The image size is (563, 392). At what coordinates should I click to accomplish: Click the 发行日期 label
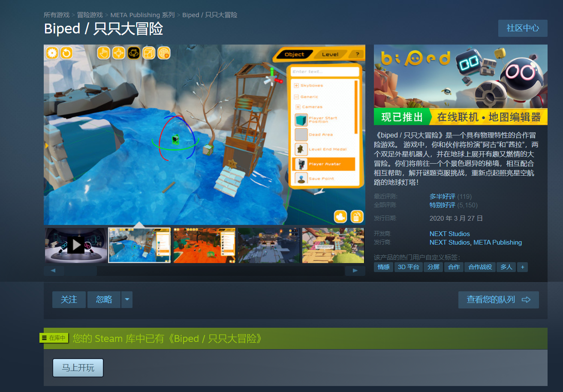pos(386,218)
